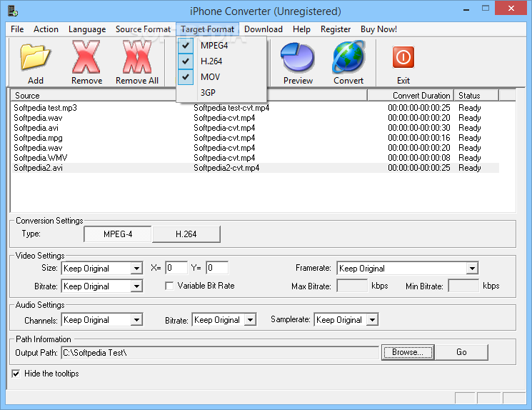Open the audio Bitrate dropdown
Viewport: 532px width, 410px height.
click(250, 320)
